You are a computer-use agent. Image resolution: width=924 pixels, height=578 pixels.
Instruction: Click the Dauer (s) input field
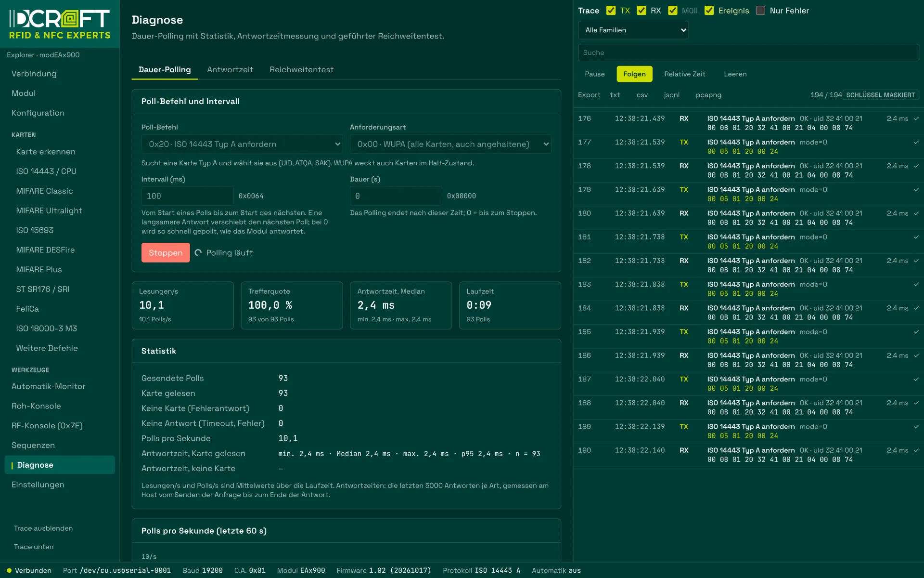[396, 196]
